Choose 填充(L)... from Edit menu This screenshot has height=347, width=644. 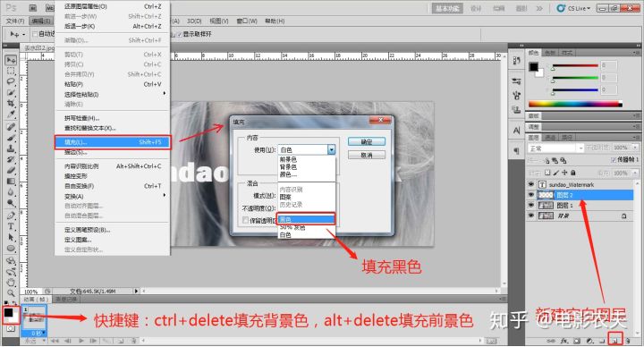[x=113, y=142]
